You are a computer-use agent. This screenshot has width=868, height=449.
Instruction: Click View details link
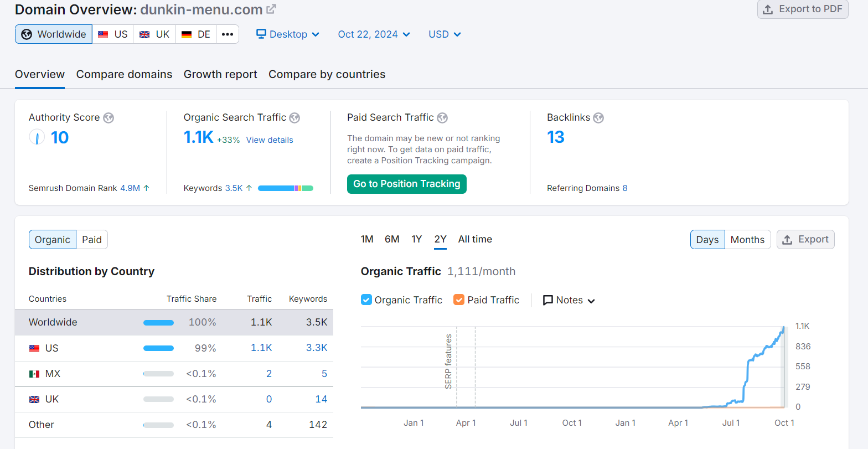coord(270,140)
